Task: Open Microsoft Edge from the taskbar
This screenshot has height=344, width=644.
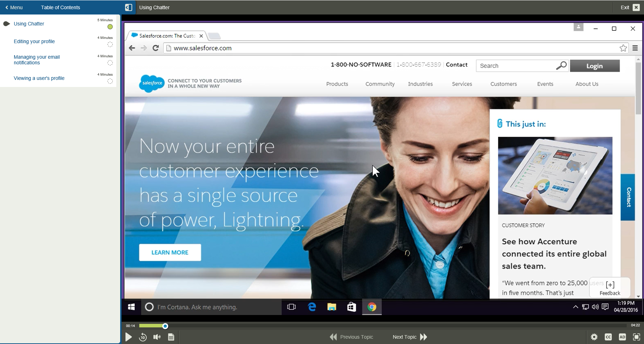Action: 311,307
